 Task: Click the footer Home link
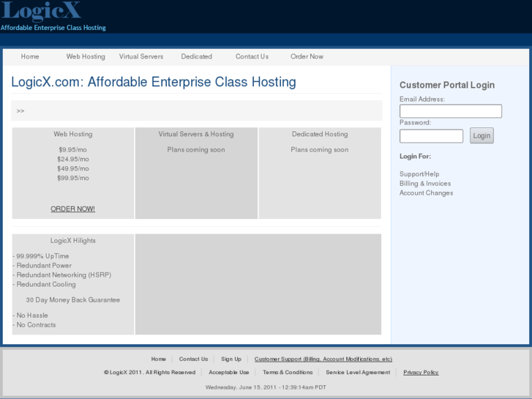click(x=159, y=359)
